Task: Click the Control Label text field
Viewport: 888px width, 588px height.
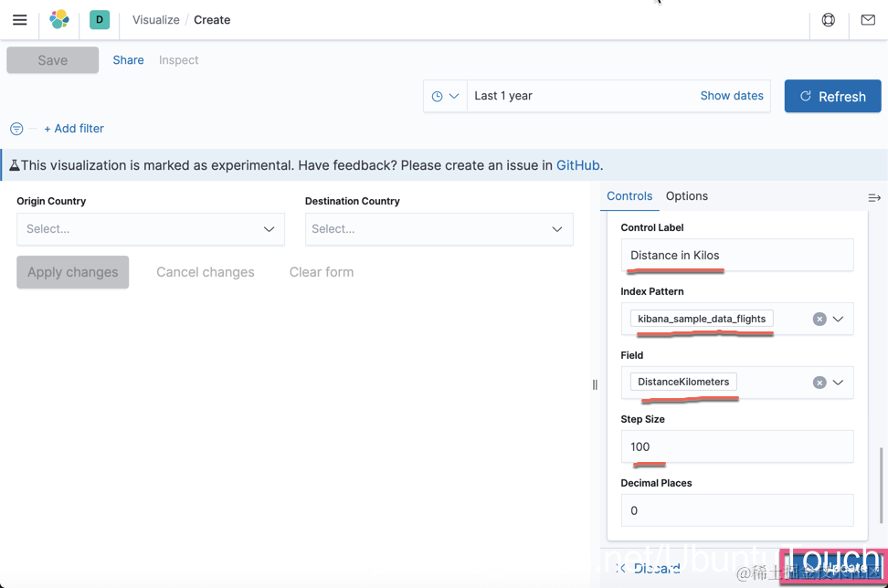Action: [x=736, y=255]
